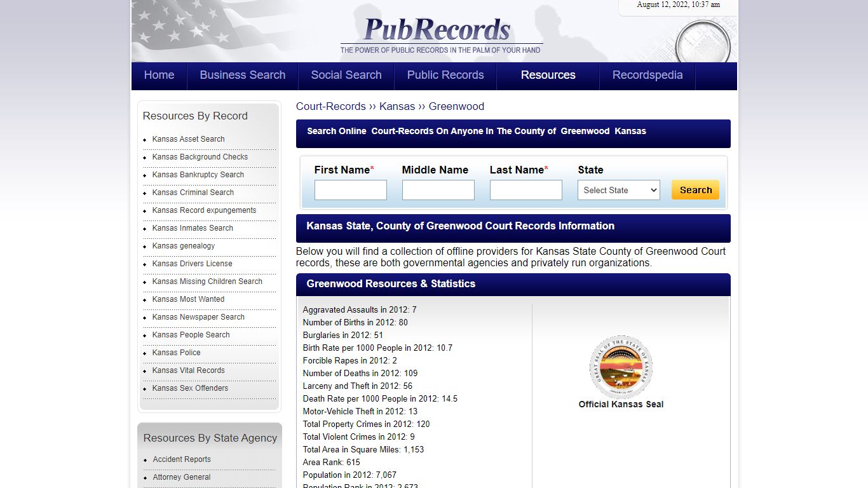The image size is (868, 488).
Task: Click the Official Kansas Seal image
Action: pos(621,367)
